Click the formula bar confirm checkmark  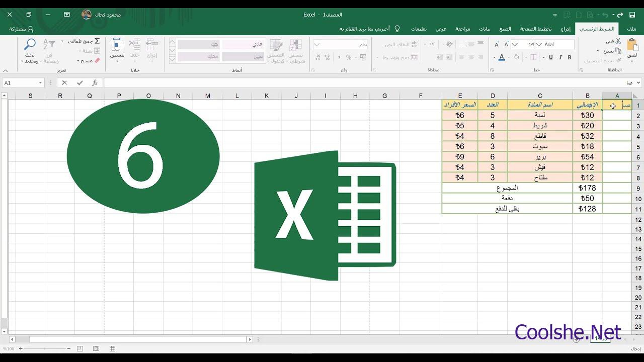tap(79, 82)
